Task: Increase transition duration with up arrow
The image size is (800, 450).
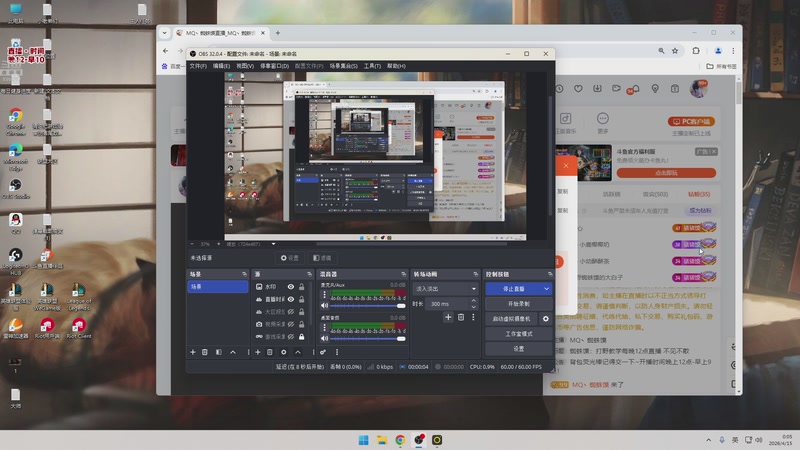Action: click(x=473, y=301)
